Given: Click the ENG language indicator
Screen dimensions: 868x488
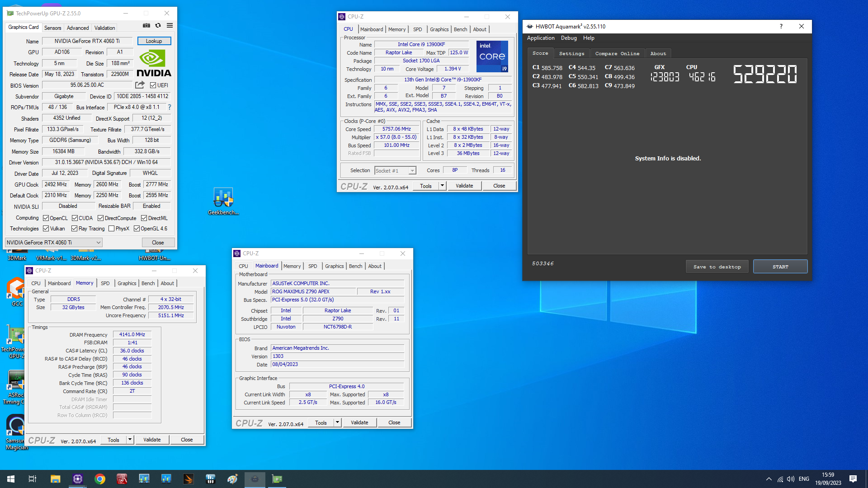Looking at the screenshot, I should tap(804, 479).
